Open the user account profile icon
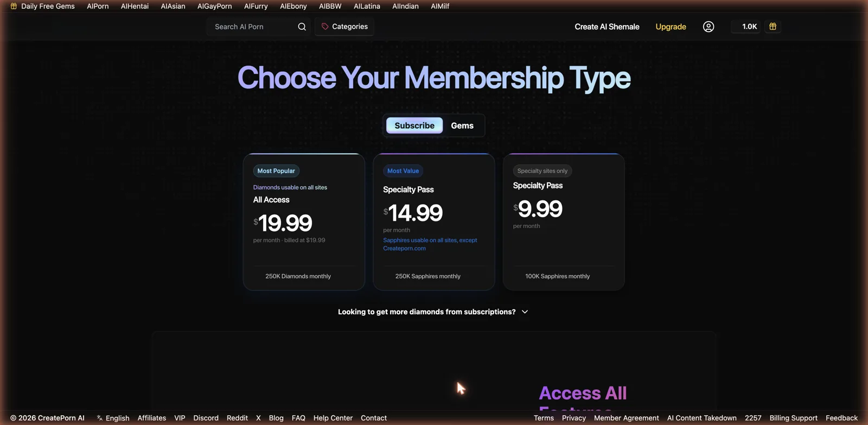 tap(709, 27)
